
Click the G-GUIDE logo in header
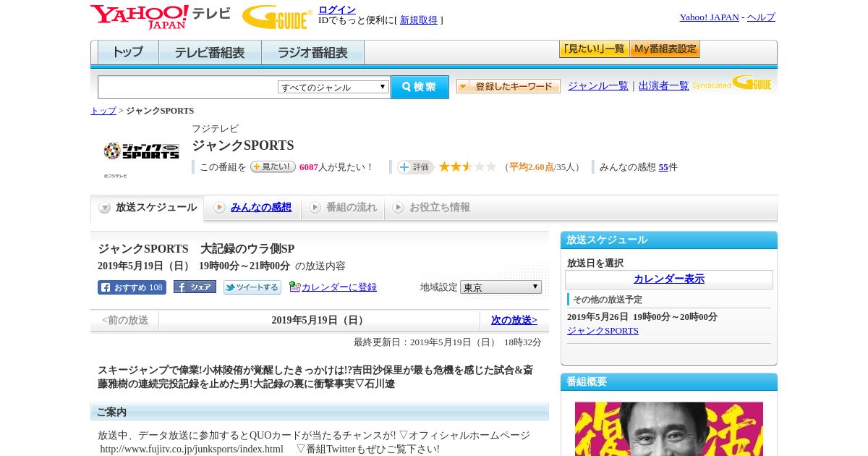[277, 17]
